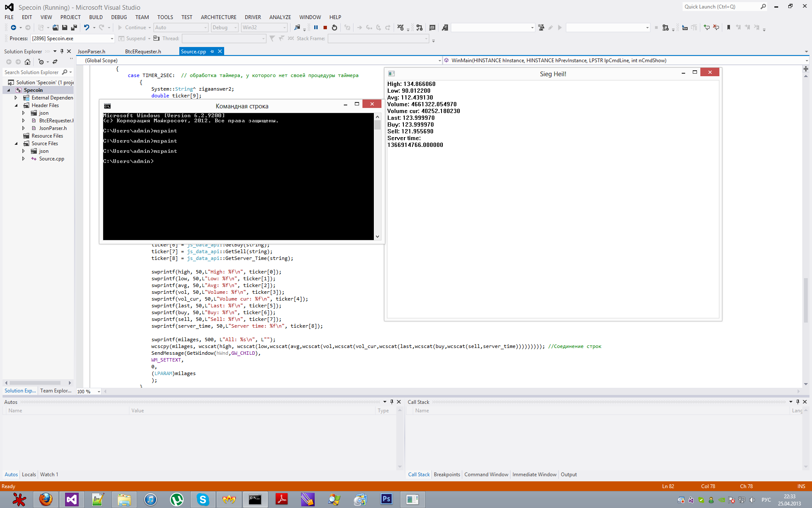
Task: Click Solution Explorer horizontal scrollbar
Action: [x=38, y=383]
